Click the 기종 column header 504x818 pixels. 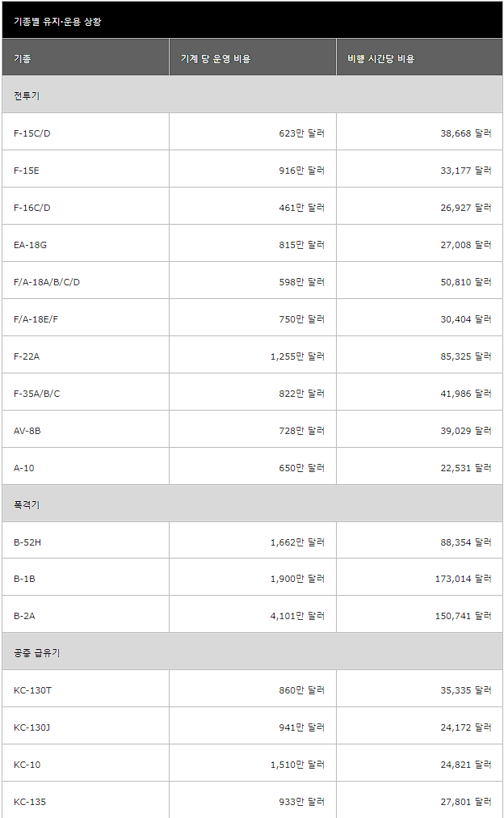(x=23, y=58)
